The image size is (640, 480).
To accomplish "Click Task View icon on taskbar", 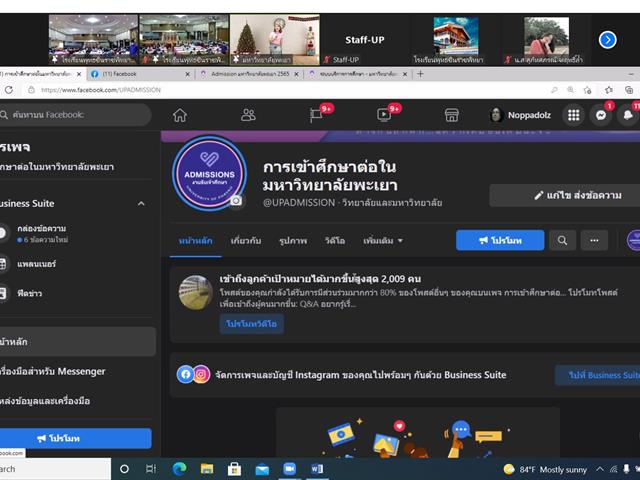I will pyautogui.click(x=151, y=469).
